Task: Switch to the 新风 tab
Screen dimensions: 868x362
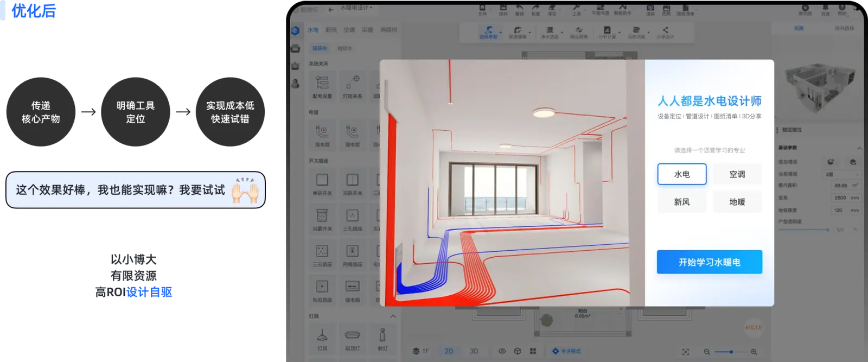Action: pos(331,30)
